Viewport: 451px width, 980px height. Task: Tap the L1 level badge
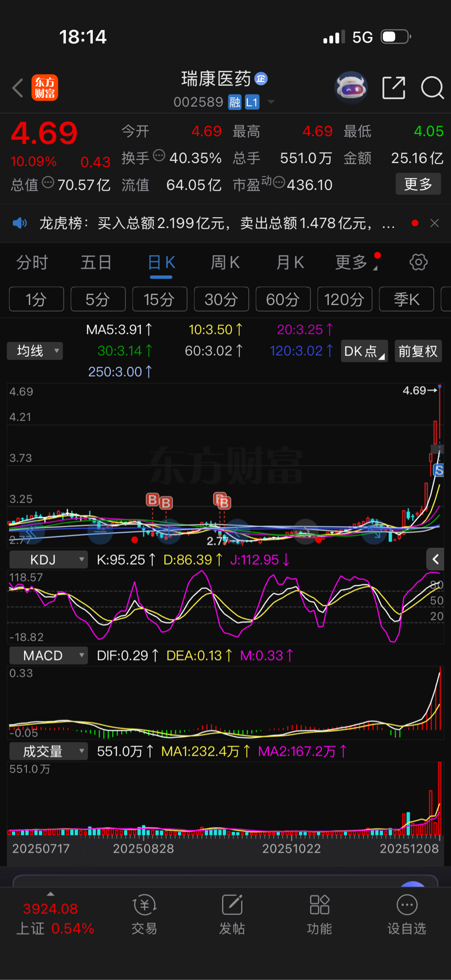(x=252, y=102)
